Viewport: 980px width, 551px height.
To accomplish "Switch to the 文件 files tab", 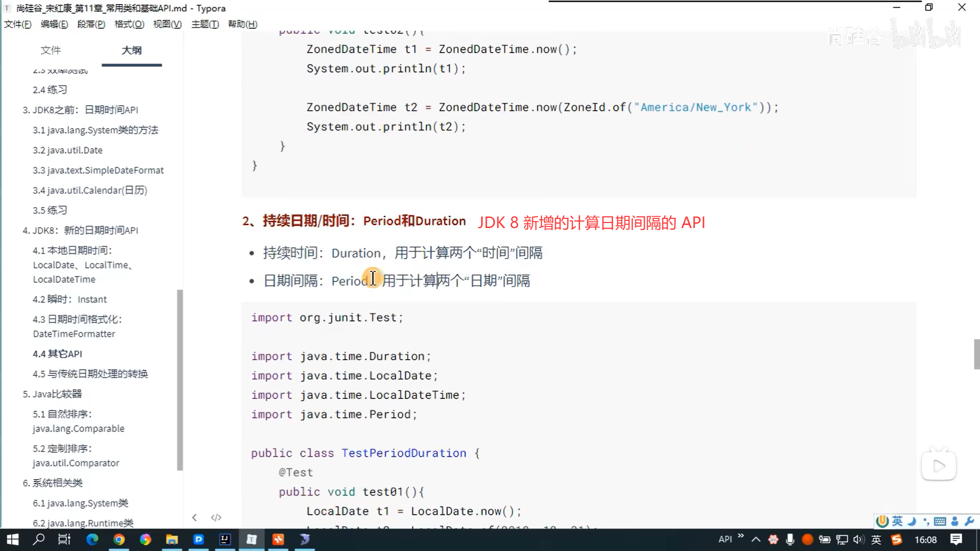I will coord(51,50).
